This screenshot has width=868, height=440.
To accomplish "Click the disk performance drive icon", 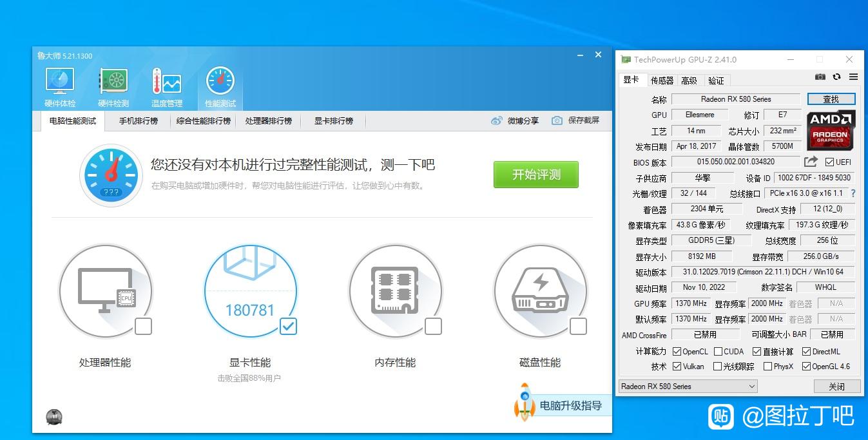I will pos(541,291).
